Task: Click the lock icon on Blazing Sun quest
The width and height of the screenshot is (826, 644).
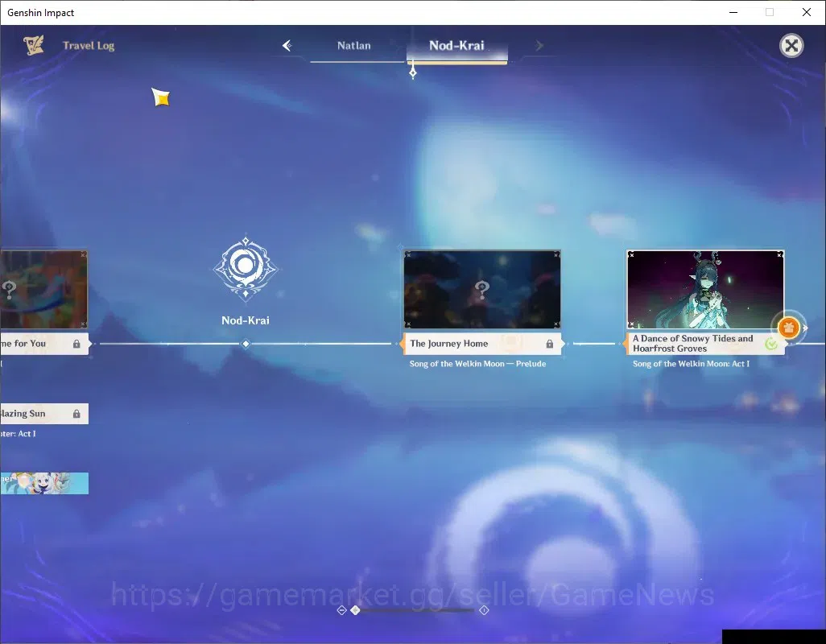Action: [76, 414]
